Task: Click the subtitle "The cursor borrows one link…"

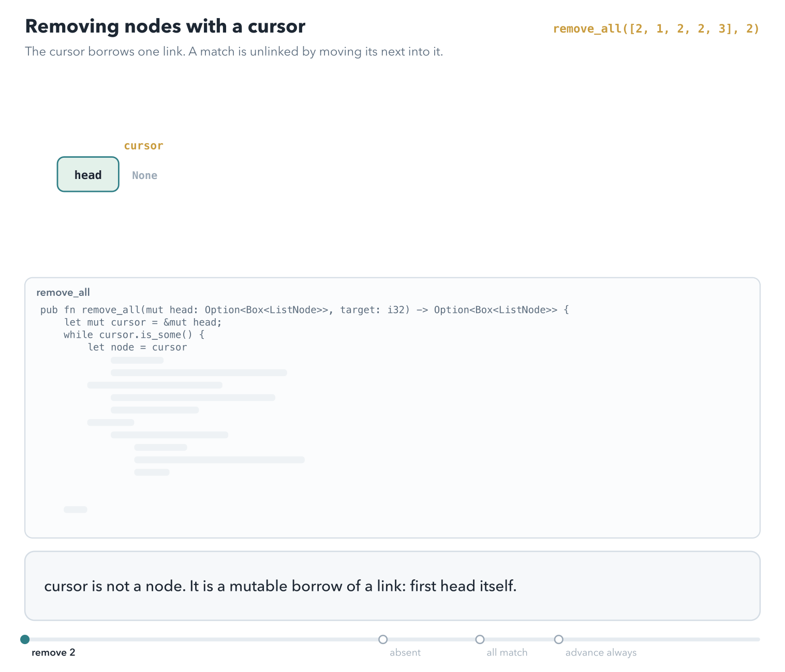Action: (234, 52)
